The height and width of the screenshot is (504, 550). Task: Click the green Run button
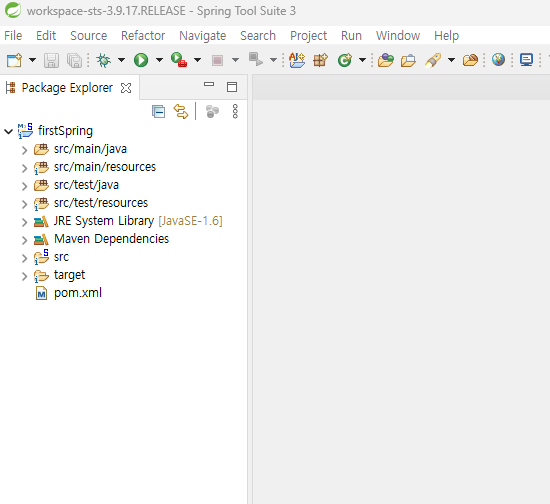point(141,60)
